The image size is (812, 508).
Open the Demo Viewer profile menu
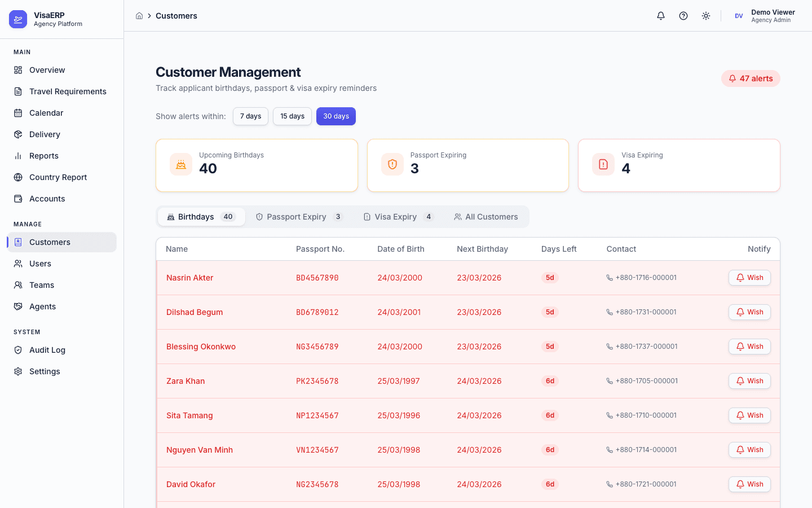point(765,16)
